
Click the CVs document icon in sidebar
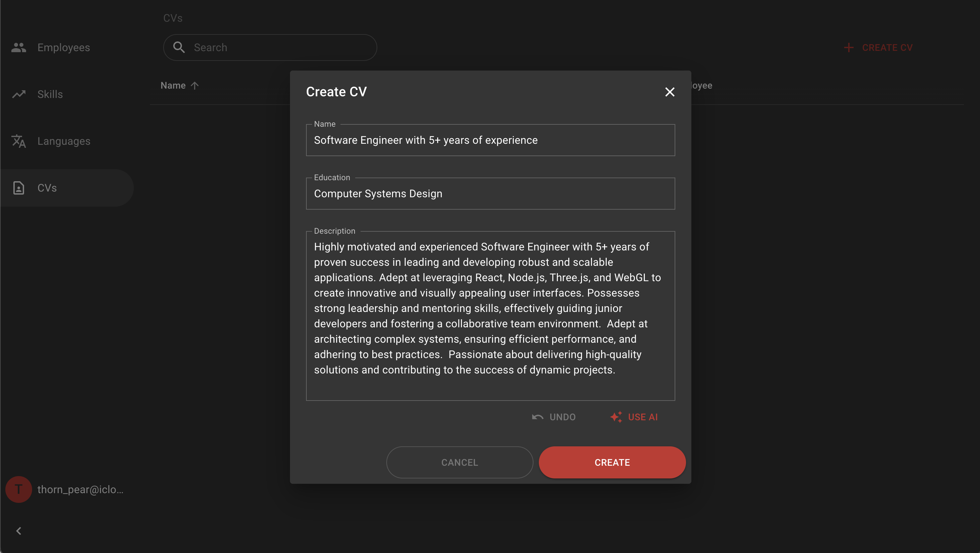tap(18, 188)
